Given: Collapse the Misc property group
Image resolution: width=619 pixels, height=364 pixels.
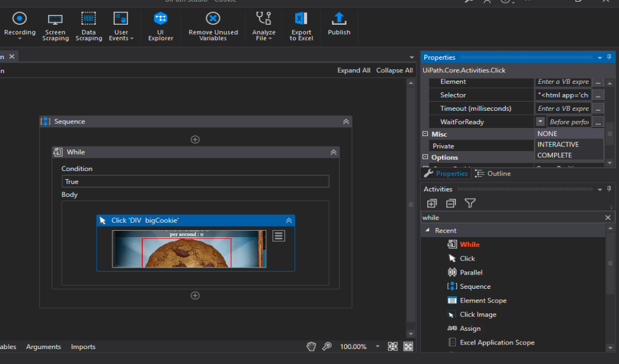Looking at the screenshot, I should coord(425,134).
